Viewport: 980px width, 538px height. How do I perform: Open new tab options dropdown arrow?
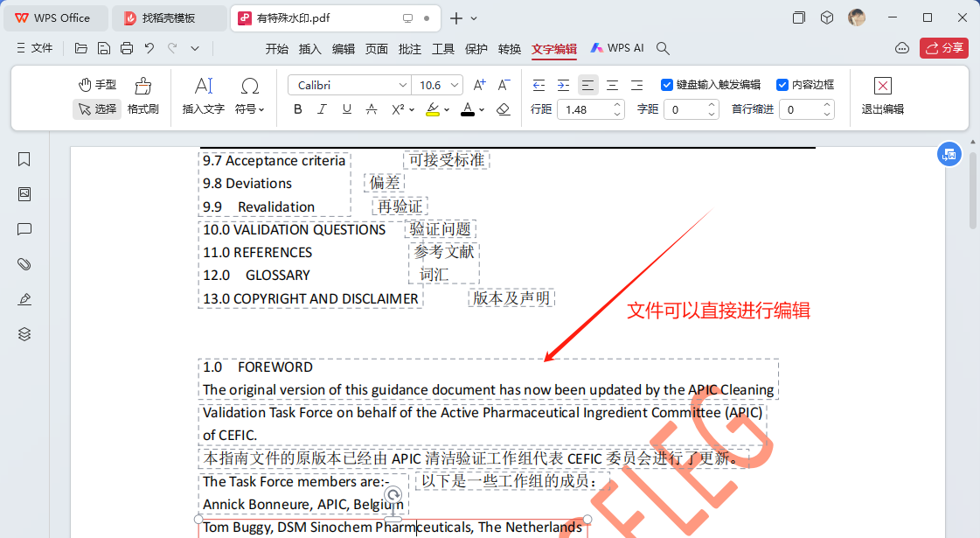[x=474, y=18]
